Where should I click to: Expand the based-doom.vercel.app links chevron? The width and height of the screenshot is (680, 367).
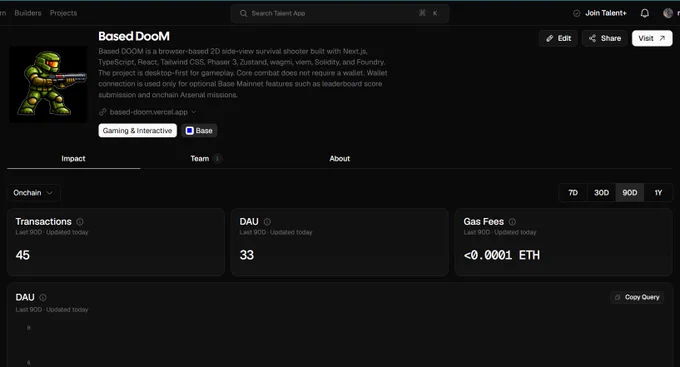(194, 112)
